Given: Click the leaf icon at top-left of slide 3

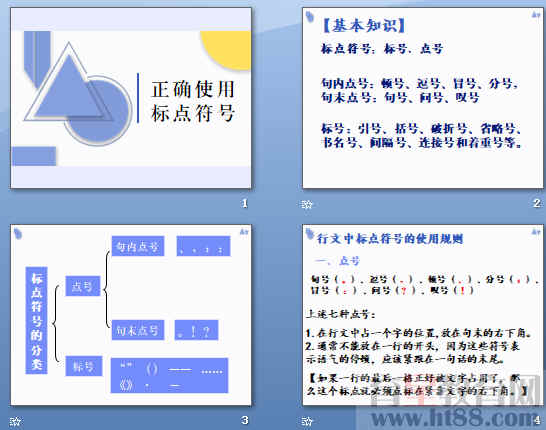Looking at the screenshot, I should point(18,234).
